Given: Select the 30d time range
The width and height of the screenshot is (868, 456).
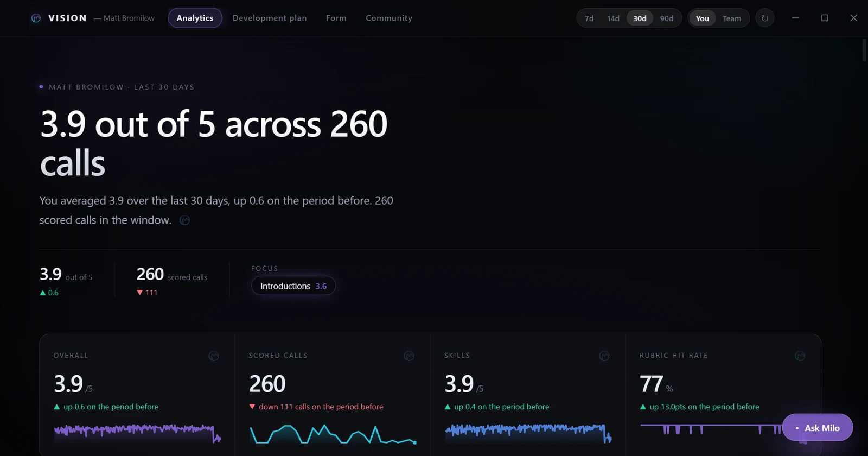Looking at the screenshot, I should click(x=640, y=18).
